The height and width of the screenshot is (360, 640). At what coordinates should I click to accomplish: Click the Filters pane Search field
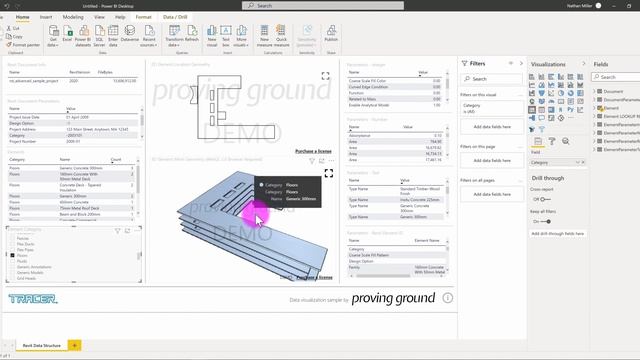coord(492,79)
